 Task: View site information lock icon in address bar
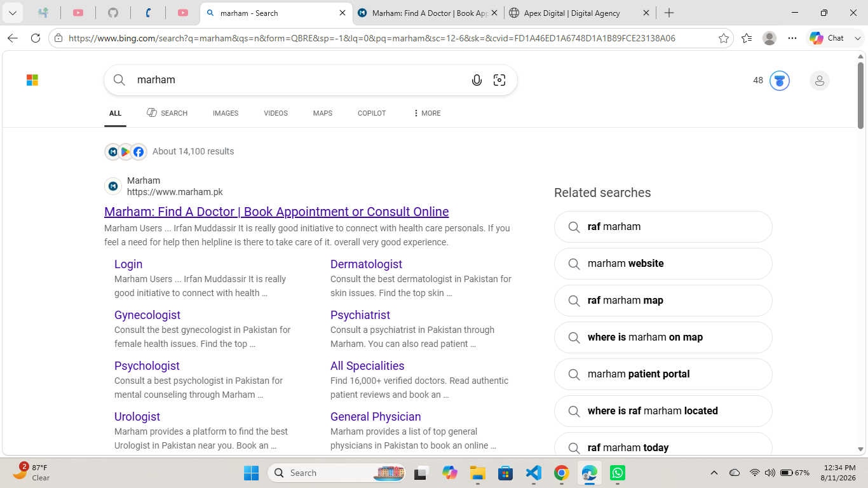[58, 38]
